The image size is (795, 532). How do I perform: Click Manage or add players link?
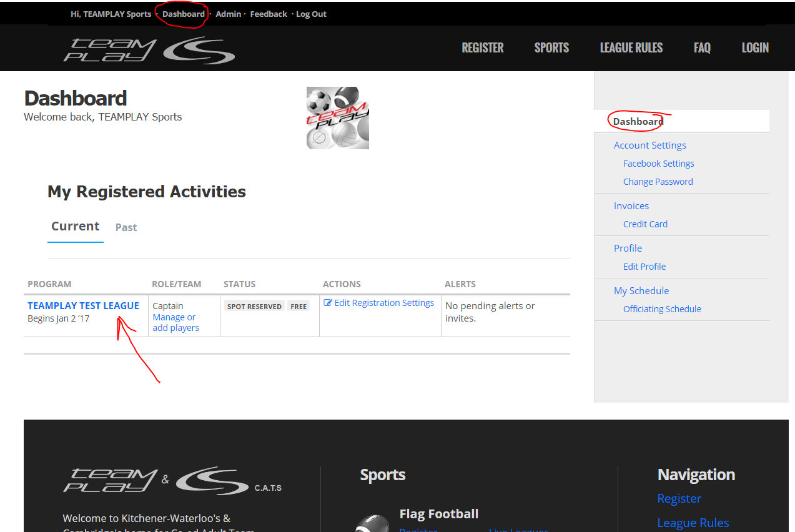pos(176,322)
